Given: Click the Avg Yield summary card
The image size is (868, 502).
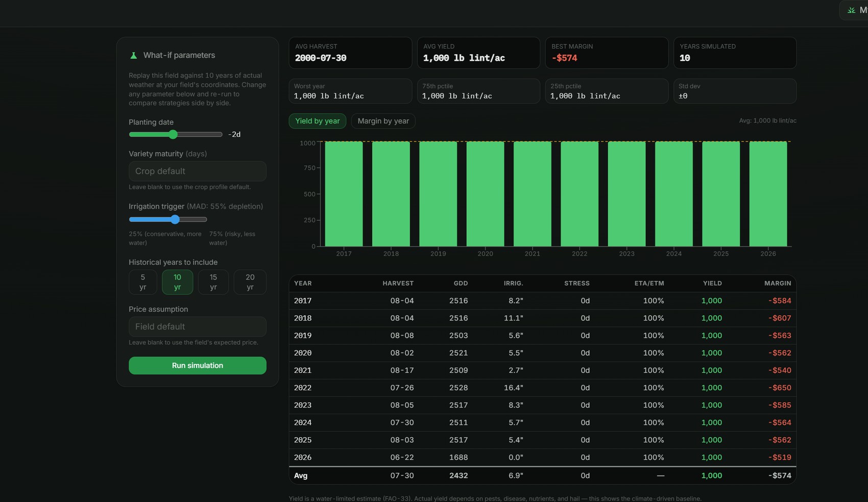Looking at the screenshot, I should click(478, 53).
